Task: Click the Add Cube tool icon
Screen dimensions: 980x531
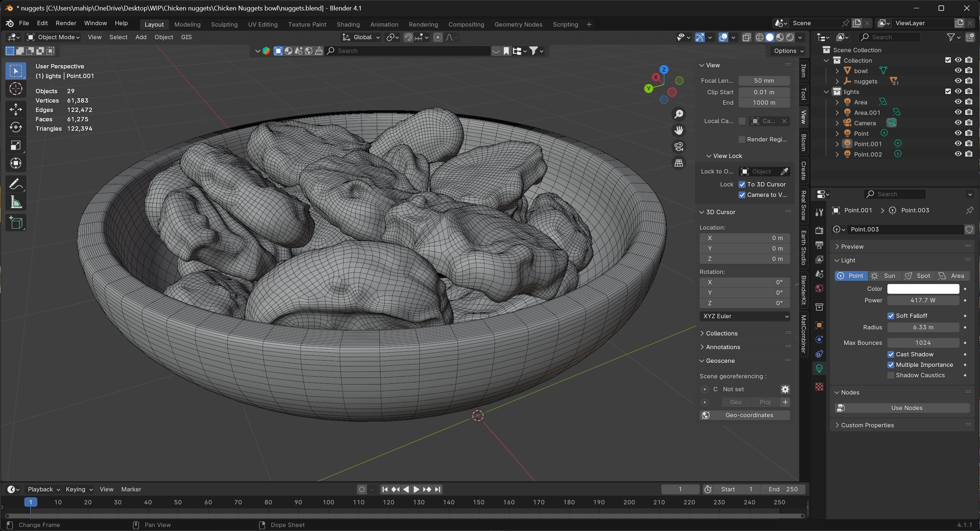Action: (15, 223)
